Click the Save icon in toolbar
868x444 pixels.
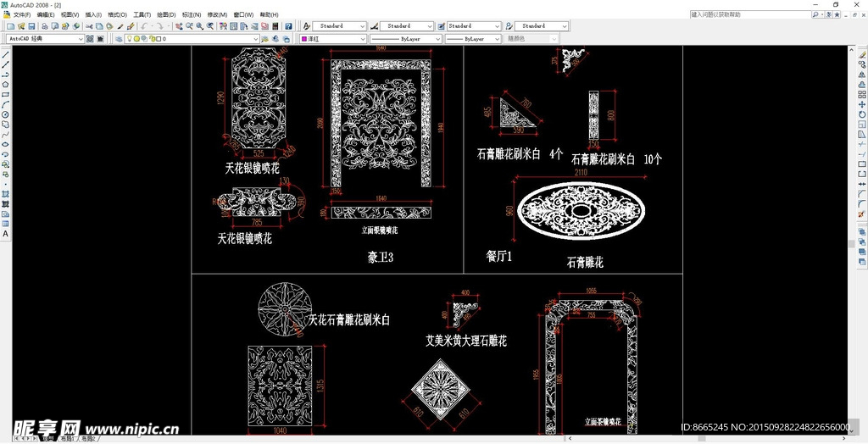31,26
